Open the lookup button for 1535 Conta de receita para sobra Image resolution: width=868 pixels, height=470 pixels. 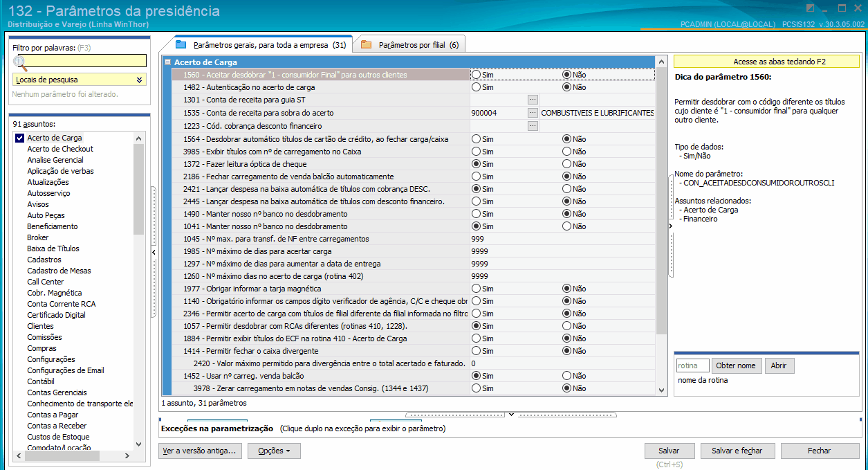pos(533,112)
